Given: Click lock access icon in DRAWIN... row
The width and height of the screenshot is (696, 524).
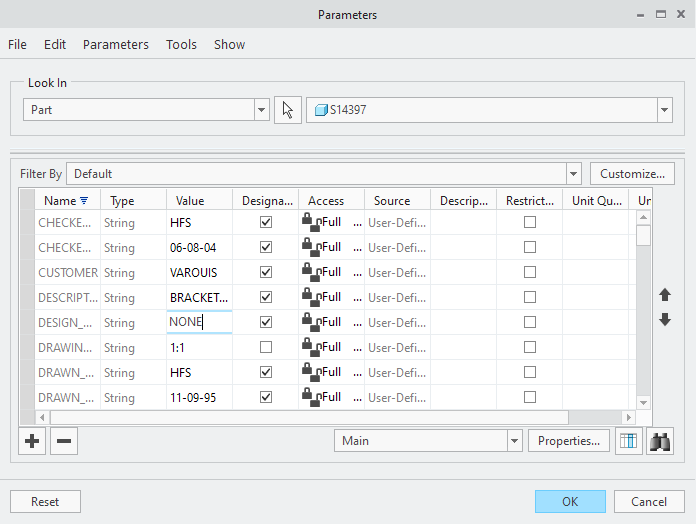Looking at the screenshot, I should click(311, 347).
